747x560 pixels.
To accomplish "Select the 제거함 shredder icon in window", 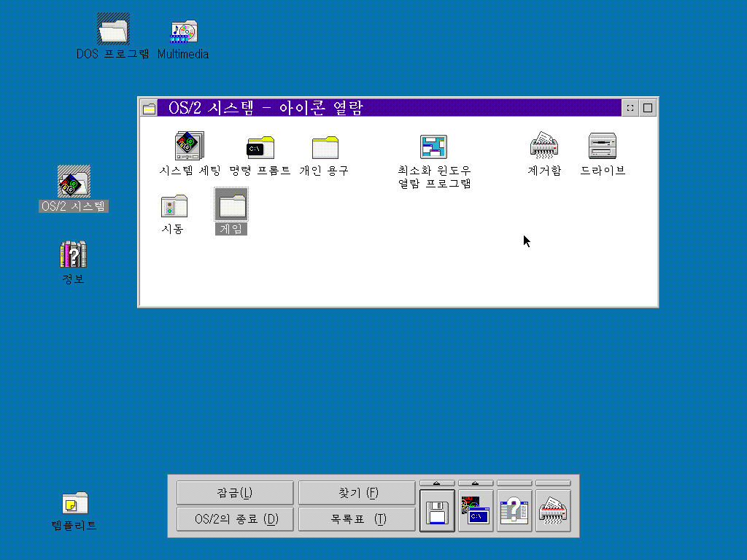I will point(544,145).
